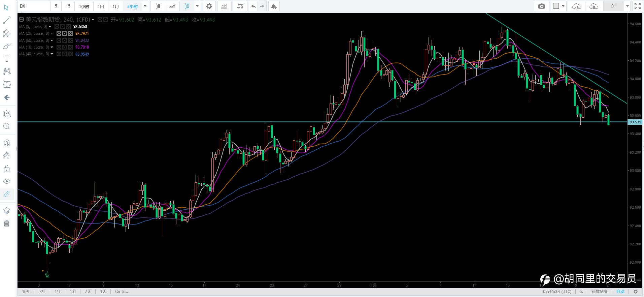644x297 pixels.
Task: Toggle hide all drawings eye icon
Action: [x=6, y=181]
